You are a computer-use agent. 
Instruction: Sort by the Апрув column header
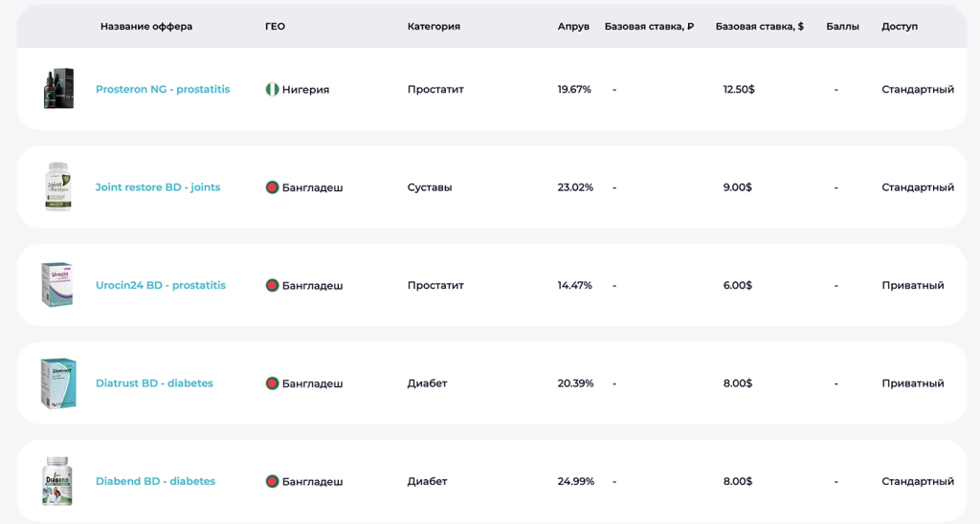click(x=573, y=27)
